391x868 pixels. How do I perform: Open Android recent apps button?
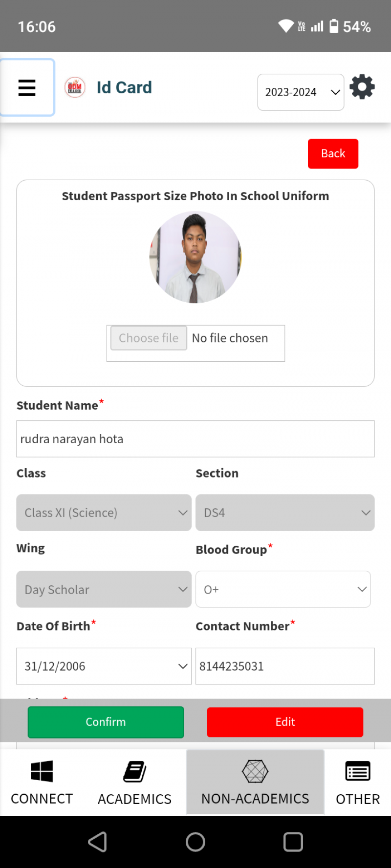click(x=293, y=842)
